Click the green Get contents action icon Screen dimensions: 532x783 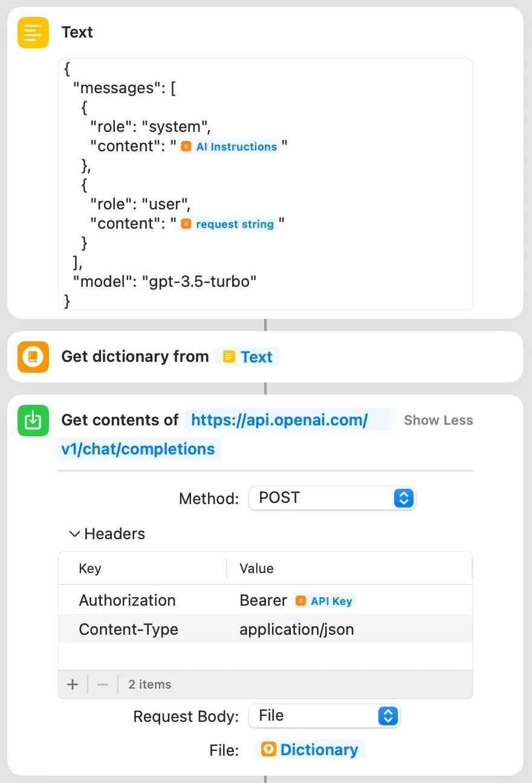pyautogui.click(x=33, y=421)
